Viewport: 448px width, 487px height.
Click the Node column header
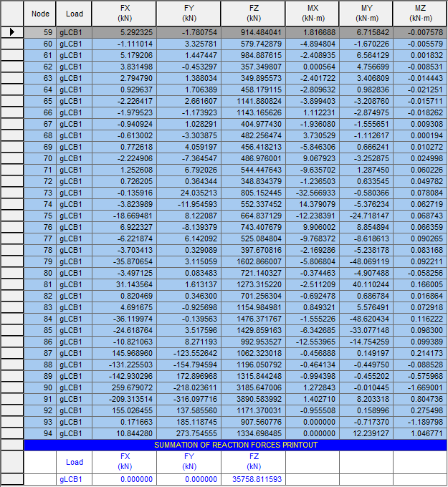coord(40,14)
